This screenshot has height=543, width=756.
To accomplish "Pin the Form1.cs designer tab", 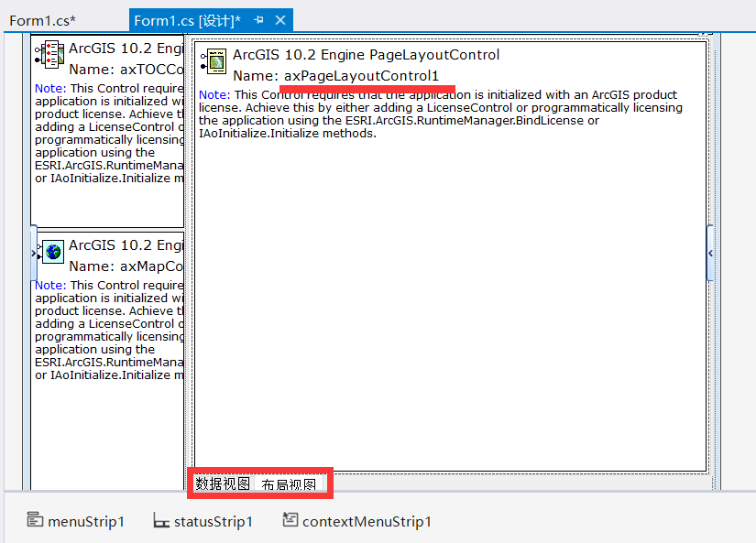I will [259, 20].
